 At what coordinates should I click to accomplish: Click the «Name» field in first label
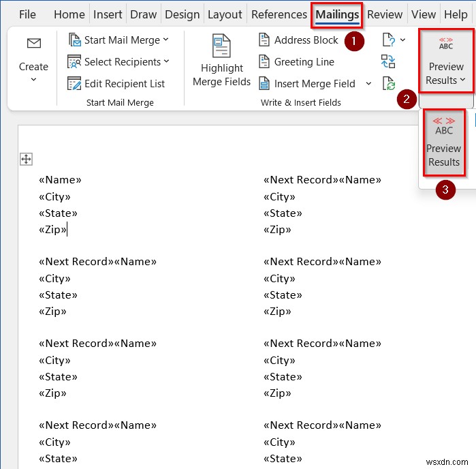[60, 180]
